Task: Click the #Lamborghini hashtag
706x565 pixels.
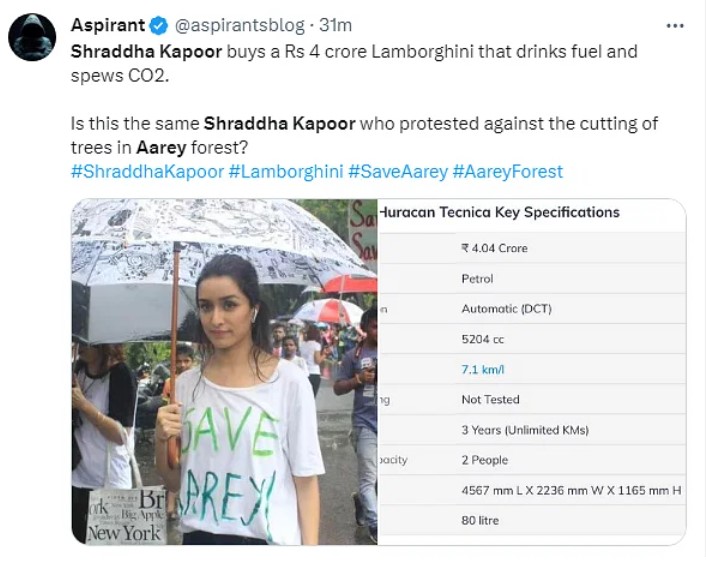Action: click(x=286, y=171)
